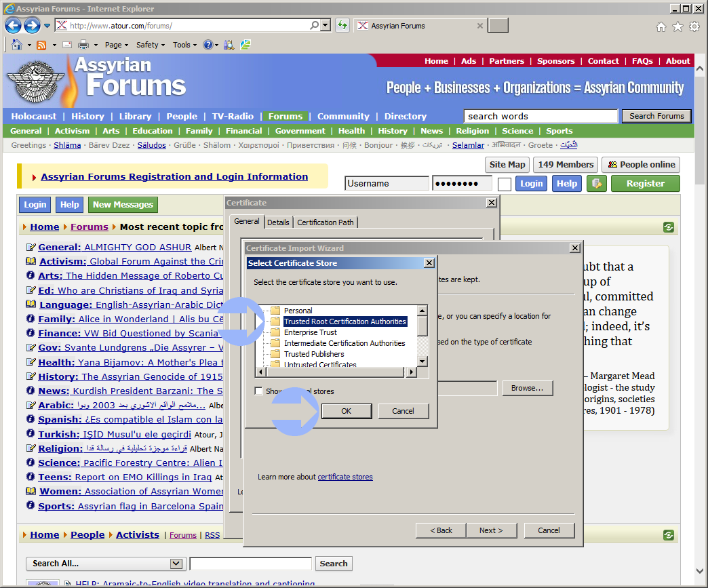Image resolution: width=708 pixels, height=588 pixels.
Task: Open the browser Home icon at top right
Action: pyautogui.click(x=661, y=27)
